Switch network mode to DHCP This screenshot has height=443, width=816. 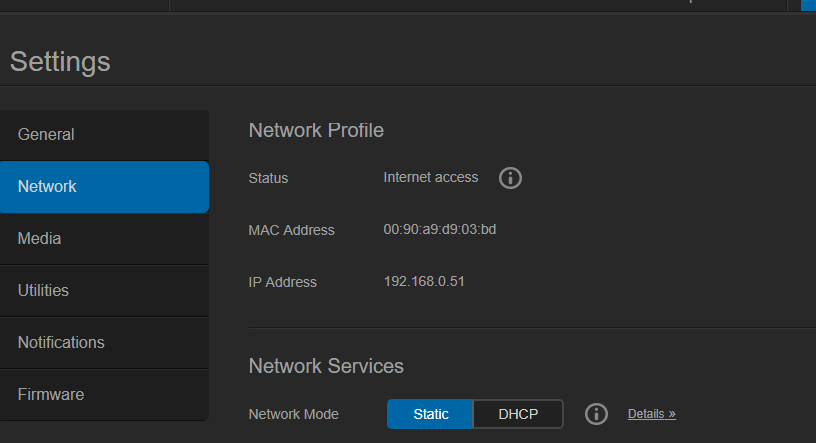point(517,414)
